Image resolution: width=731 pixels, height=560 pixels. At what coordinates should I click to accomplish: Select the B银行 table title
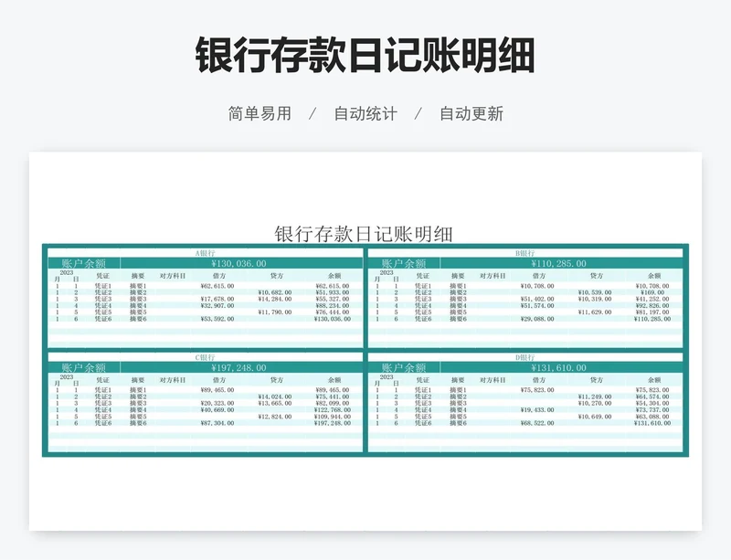[x=524, y=253]
